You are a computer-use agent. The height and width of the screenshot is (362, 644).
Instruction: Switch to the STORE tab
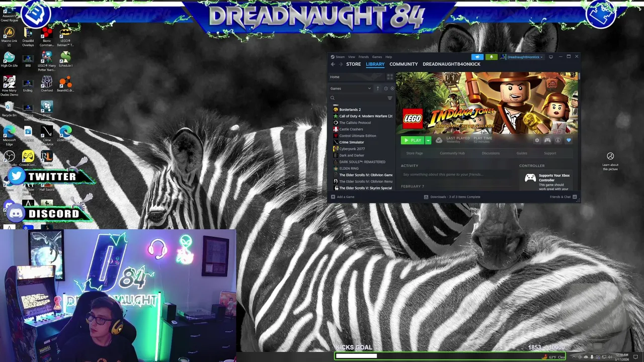(353, 64)
